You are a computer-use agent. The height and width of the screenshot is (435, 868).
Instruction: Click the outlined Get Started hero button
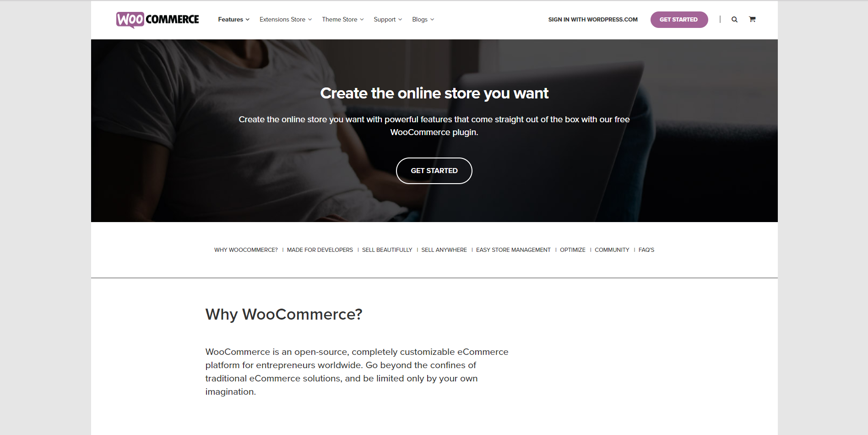pos(434,171)
